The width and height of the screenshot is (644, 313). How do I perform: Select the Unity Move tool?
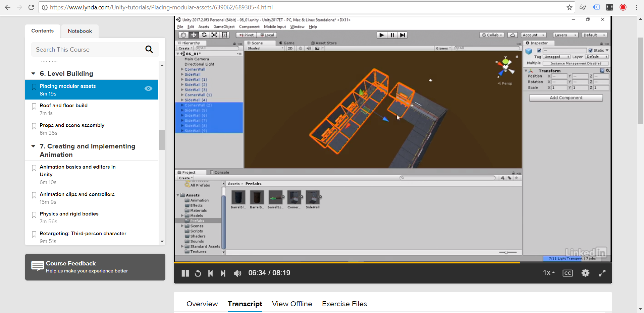(x=194, y=35)
